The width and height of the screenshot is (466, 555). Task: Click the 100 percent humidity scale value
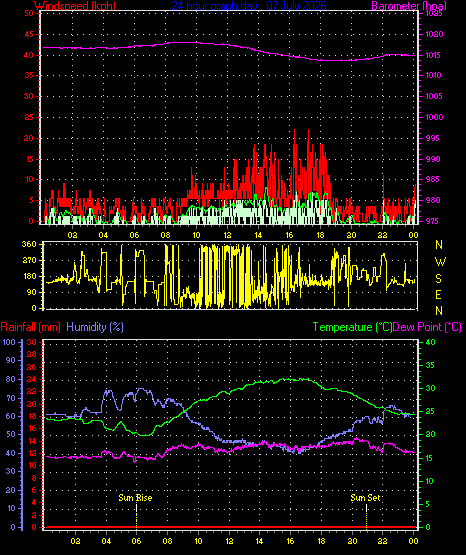10,342
